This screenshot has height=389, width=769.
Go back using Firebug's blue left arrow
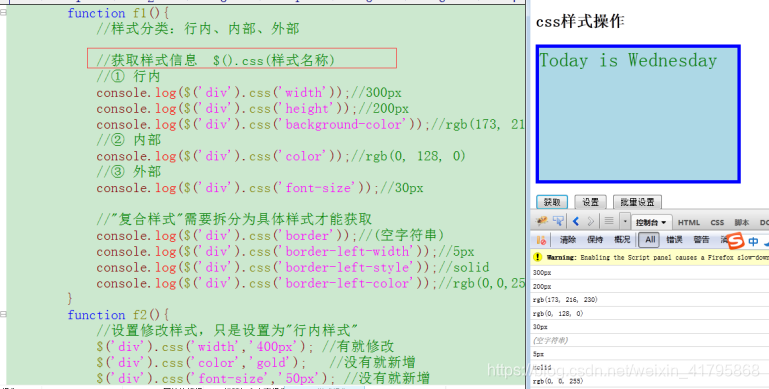[x=576, y=222]
